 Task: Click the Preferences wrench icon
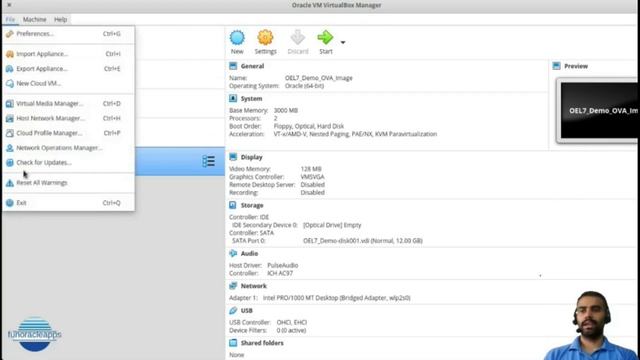pos(9,34)
